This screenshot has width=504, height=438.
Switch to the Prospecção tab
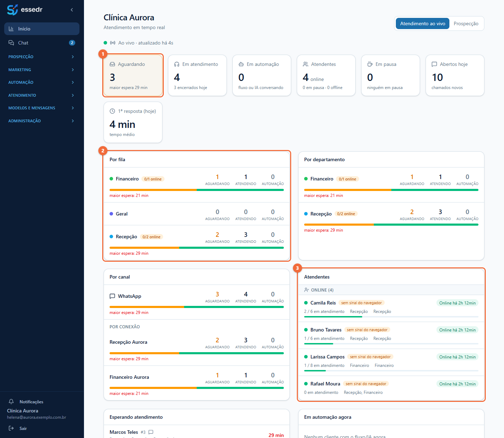[x=466, y=23]
